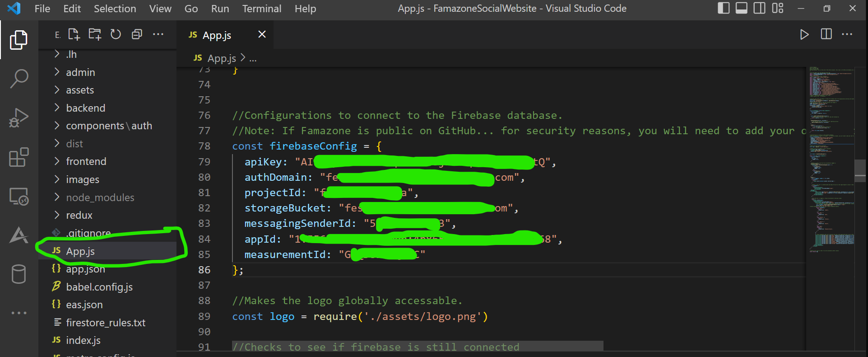Viewport: 868px width, 357px height.
Task: Open the File menu
Action: 42,9
